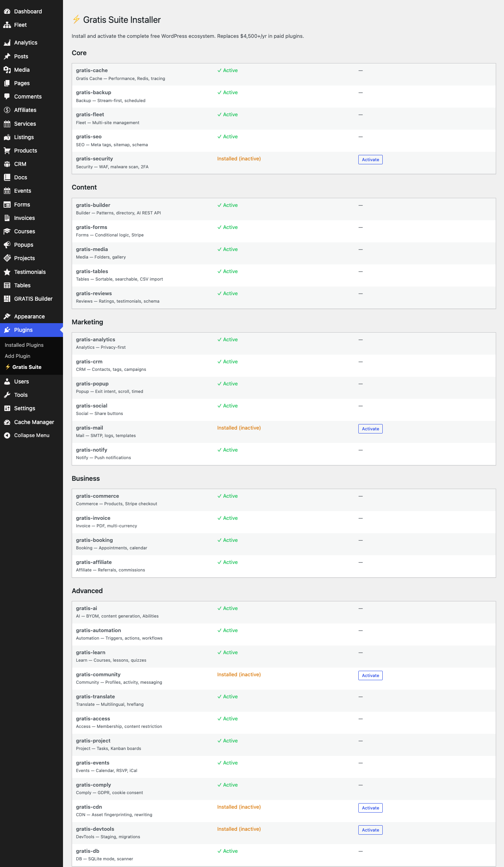
Task: Click the gratis-translate plugin name
Action: [x=95, y=697]
